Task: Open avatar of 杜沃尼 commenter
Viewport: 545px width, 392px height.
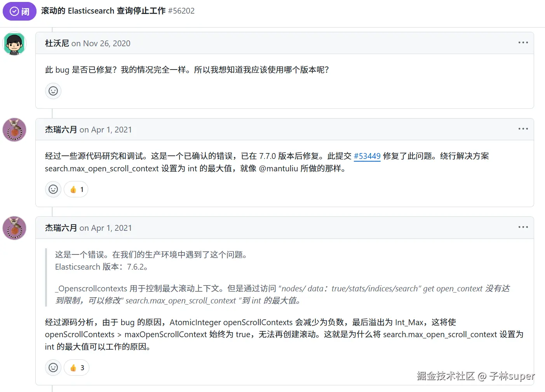Action: coord(14,44)
